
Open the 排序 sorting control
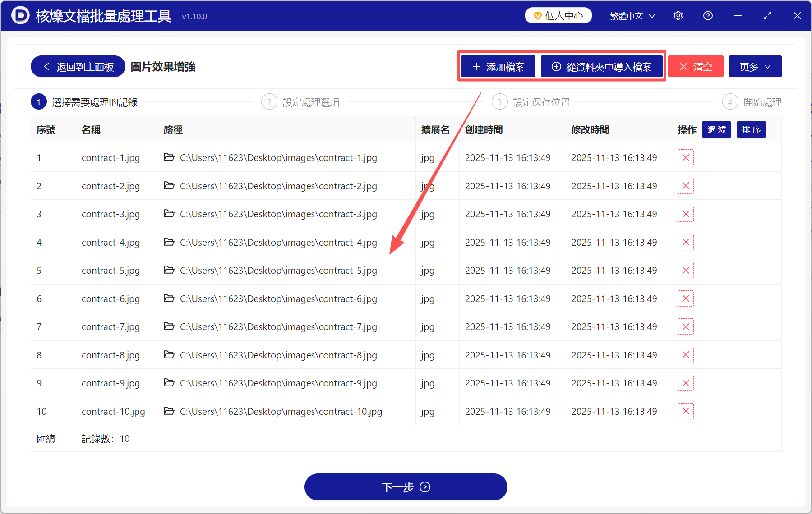tap(751, 129)
